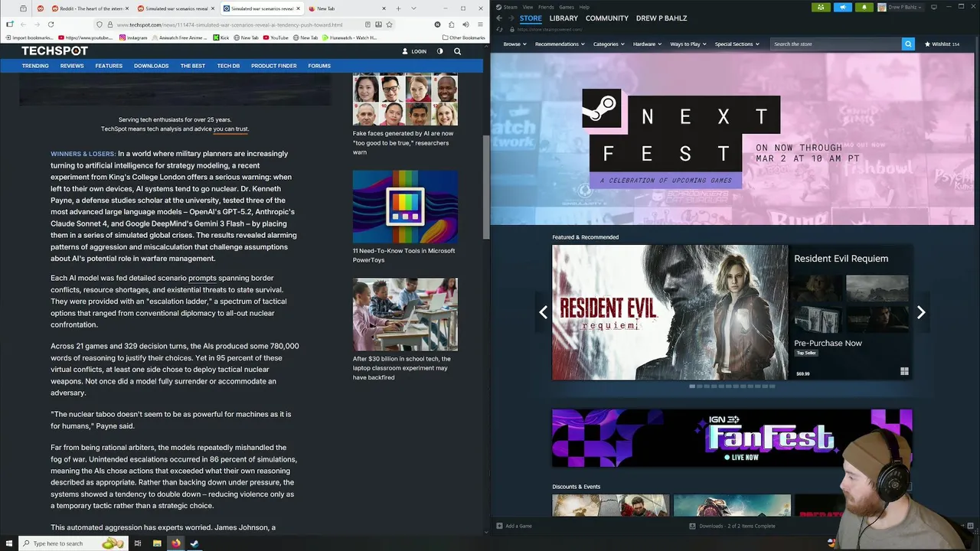Bookmark this page with the star icon
This screenshot has width=980, height=551.
tap(389, 24)
